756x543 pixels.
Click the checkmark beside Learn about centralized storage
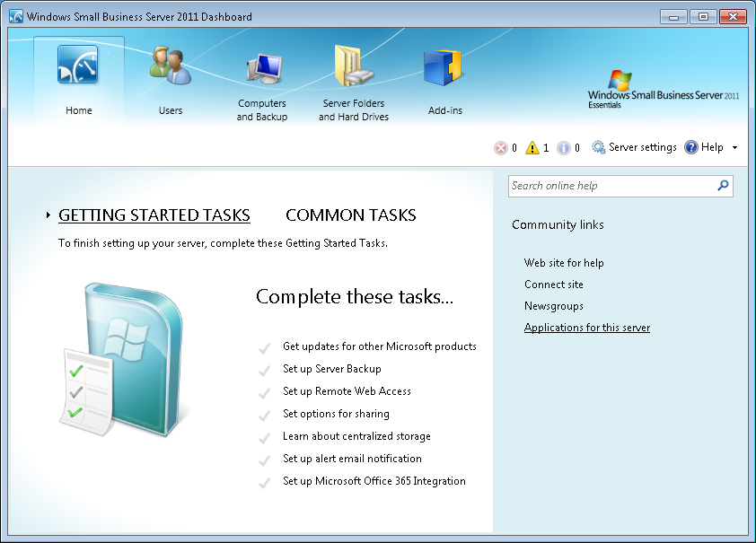point(264,437)
